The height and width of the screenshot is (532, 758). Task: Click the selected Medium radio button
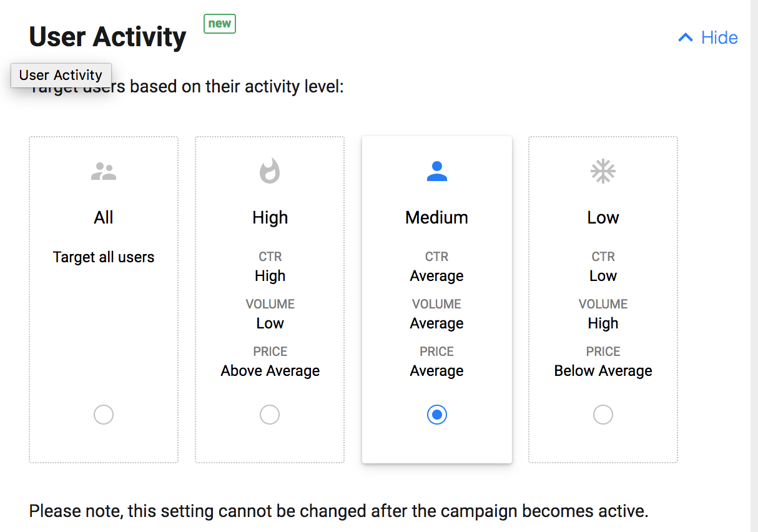437,415
